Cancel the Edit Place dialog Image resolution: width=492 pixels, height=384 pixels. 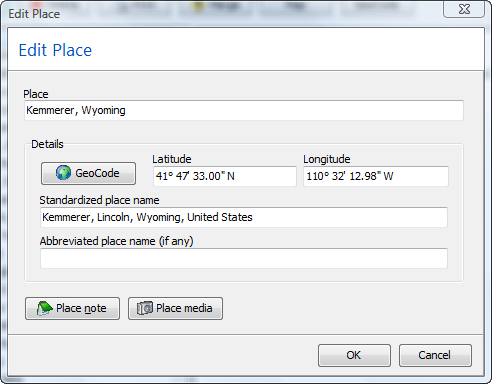pos(435,355)
